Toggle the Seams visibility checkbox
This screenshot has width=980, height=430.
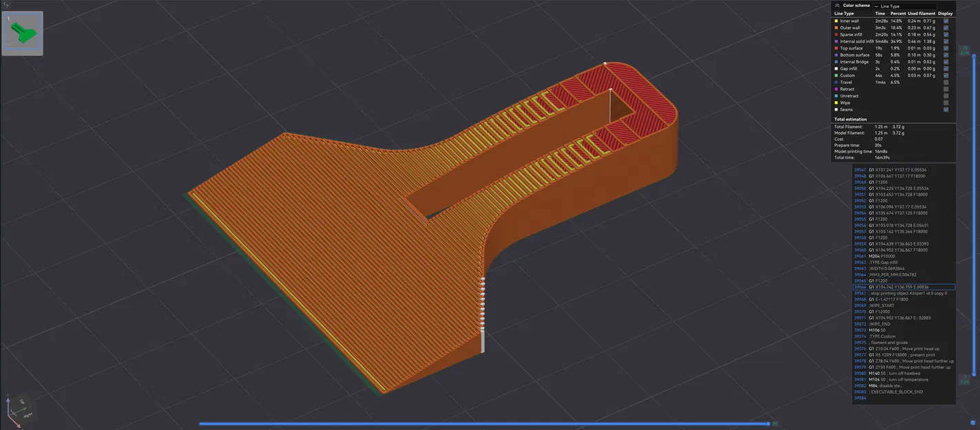pos(946,109)
